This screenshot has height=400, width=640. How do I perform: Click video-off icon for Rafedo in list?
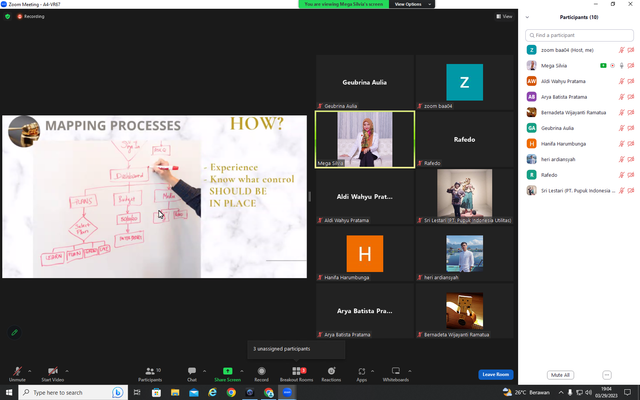[631, 175]
